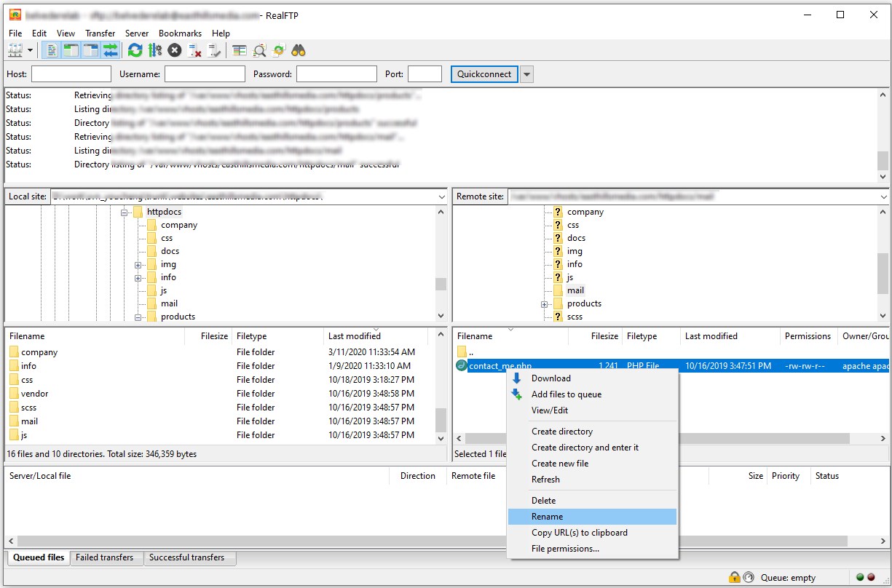Click the question-mark icon beside remote company
The width and height of the screenshot is (892, 588).
click(558, 212)
